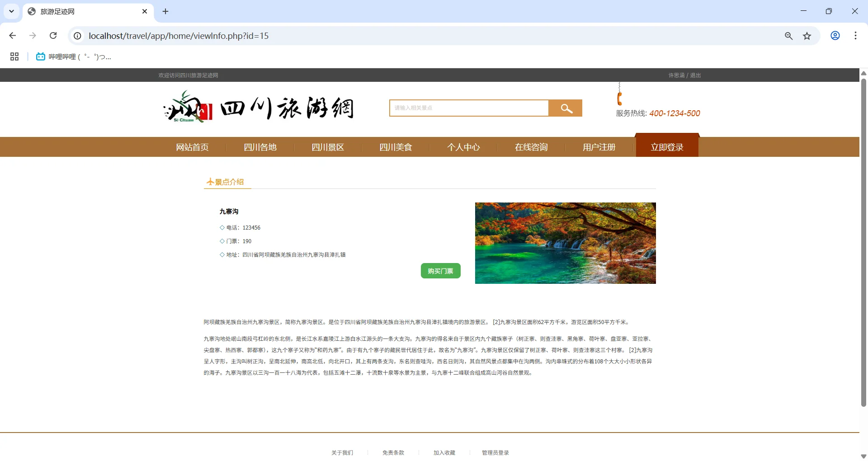Screen dimensions: 868x461
Task: Click the scrollbar down arrow
Action: click(x=863, y=456)
